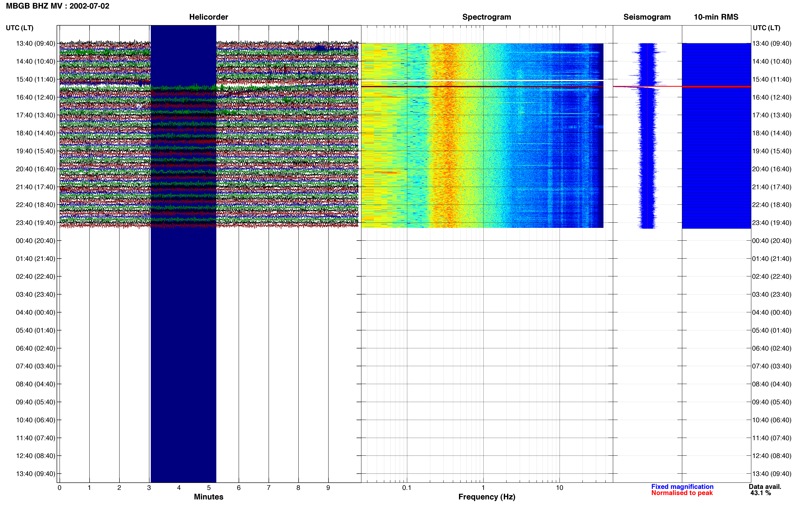Click the red horizontal line across the spectrogram
Image resolution: width=812 pixels, height=508 pixels.
482,87
